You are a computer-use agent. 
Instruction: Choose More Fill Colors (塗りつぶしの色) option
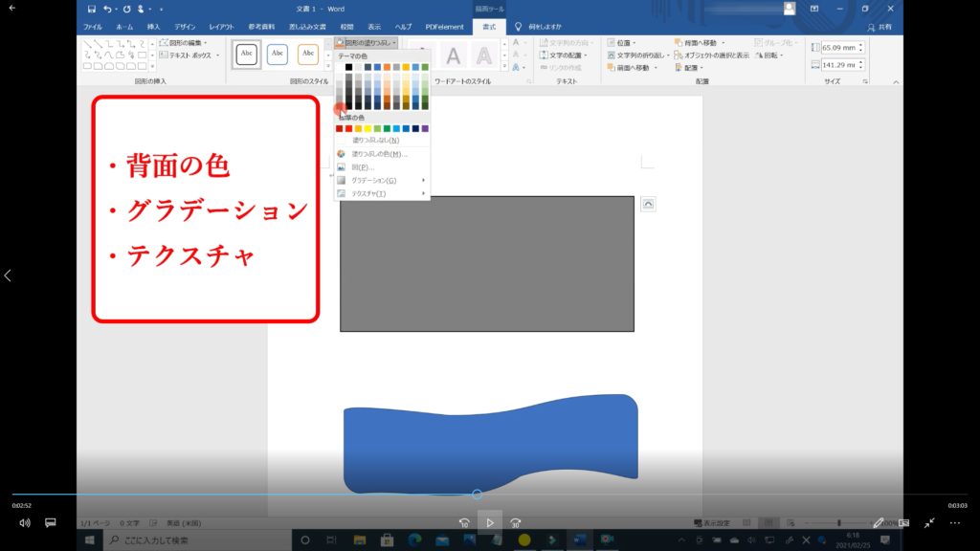point(379,153)
